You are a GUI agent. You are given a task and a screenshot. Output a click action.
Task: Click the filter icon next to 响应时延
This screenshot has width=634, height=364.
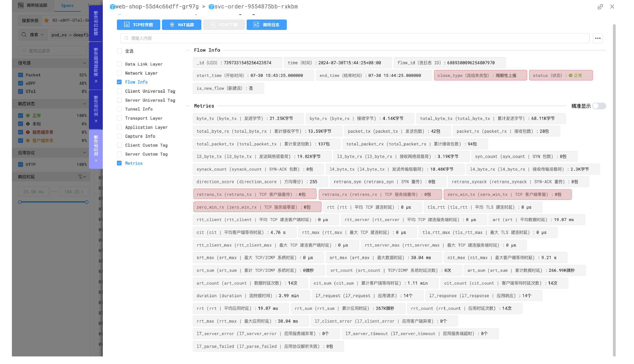pyautogui.click(x=80, y=177)
